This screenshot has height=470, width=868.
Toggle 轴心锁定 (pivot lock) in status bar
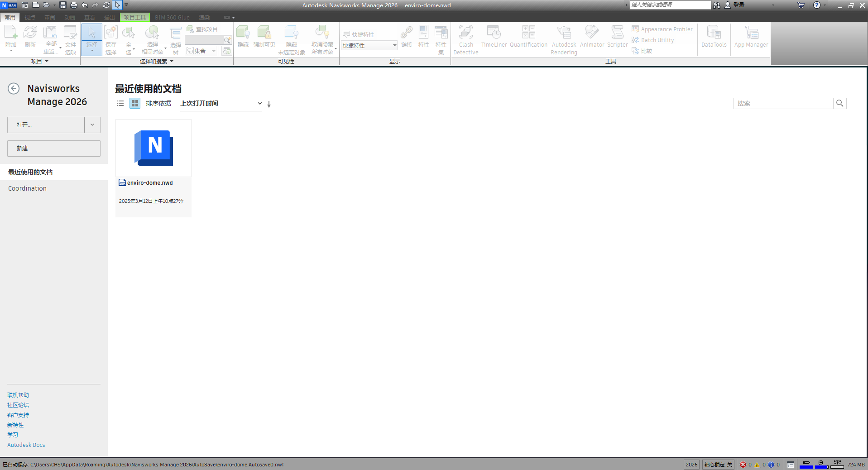point(718,465)
